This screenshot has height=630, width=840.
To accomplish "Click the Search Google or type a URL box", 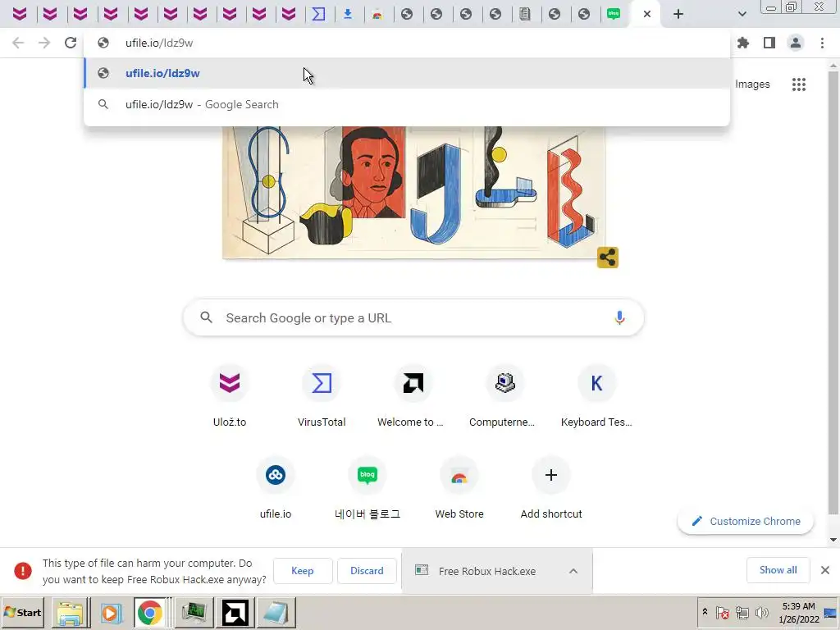I will click(413, 317).
